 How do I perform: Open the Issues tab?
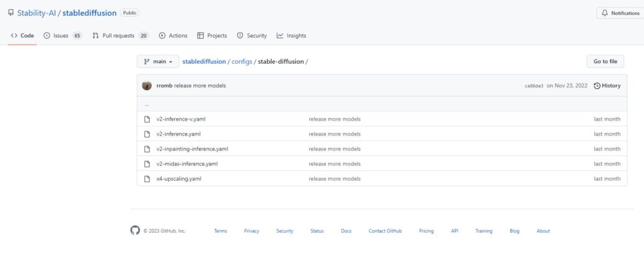pyautogui.click(x=63, y=36)
